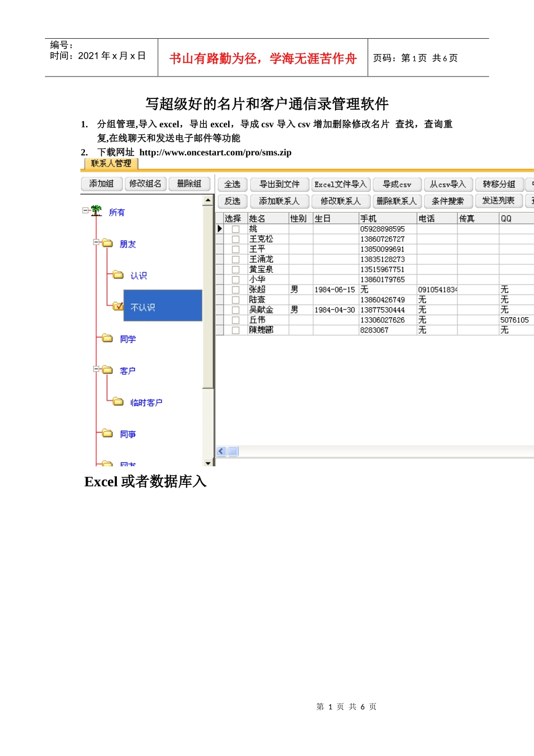
Task: Click the 传真 column header
Action: 478,218
